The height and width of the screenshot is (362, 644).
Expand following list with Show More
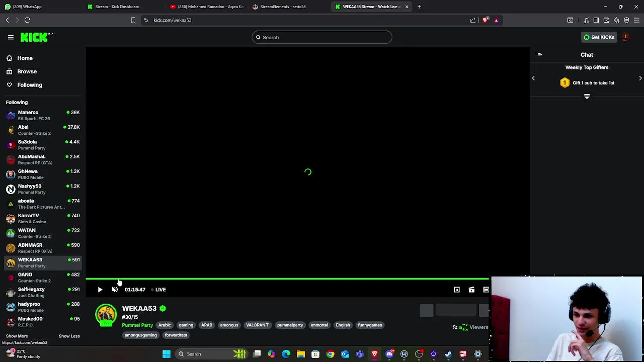17,336
